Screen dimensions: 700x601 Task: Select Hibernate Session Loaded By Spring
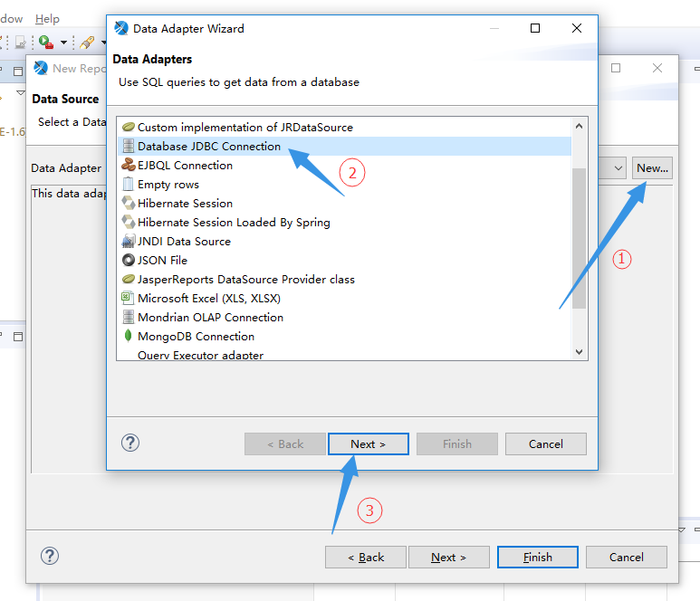[x=345, y=222]
